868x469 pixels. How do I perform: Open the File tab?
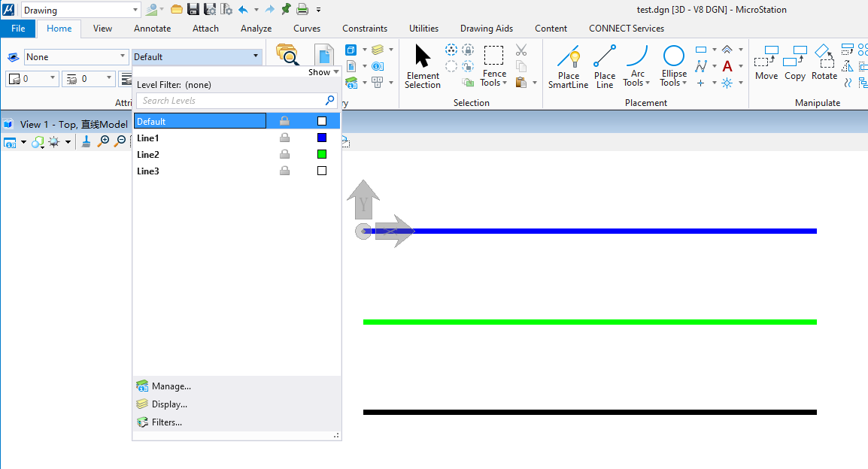(x=18, y=29)
